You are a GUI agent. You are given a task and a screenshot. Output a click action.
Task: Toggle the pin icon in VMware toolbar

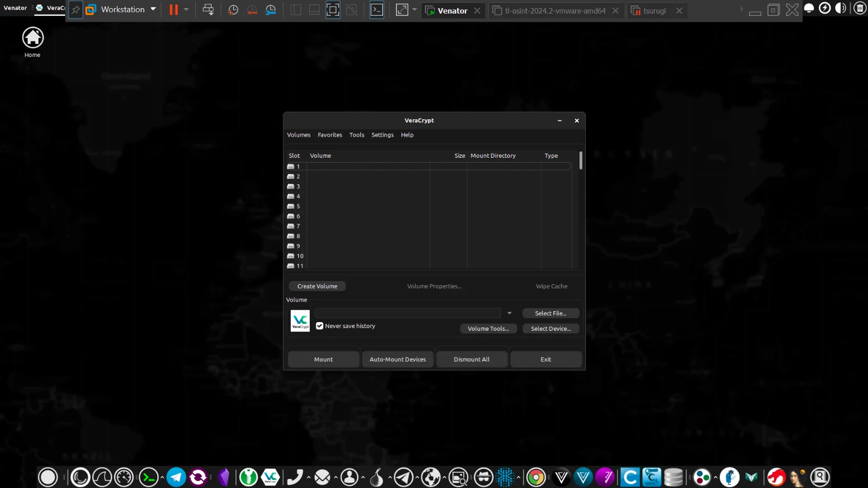tap(75, 10)
